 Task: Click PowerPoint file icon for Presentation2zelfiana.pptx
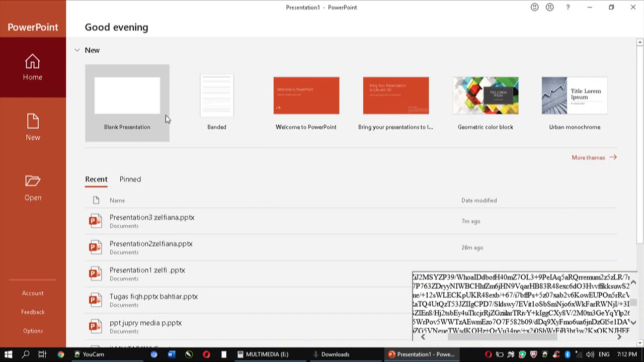tap(95, 247)
